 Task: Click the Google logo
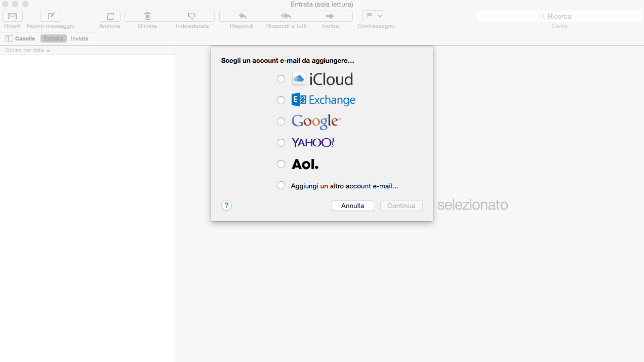pyautogui.click(x=316, y=122)
